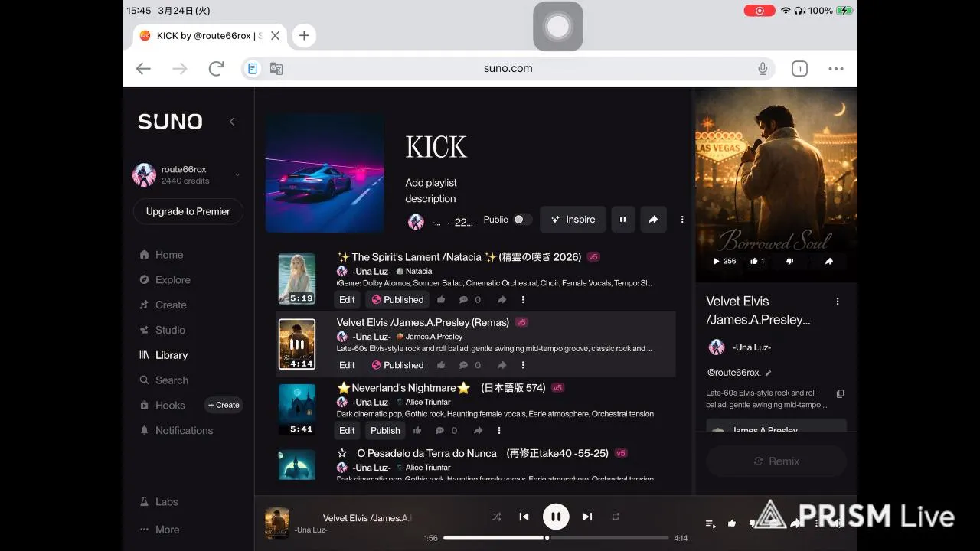Play The Spirit's Lament thumbnail
Image resolution: width=980 pixels, height=551 pixels.
pos(297,279)
